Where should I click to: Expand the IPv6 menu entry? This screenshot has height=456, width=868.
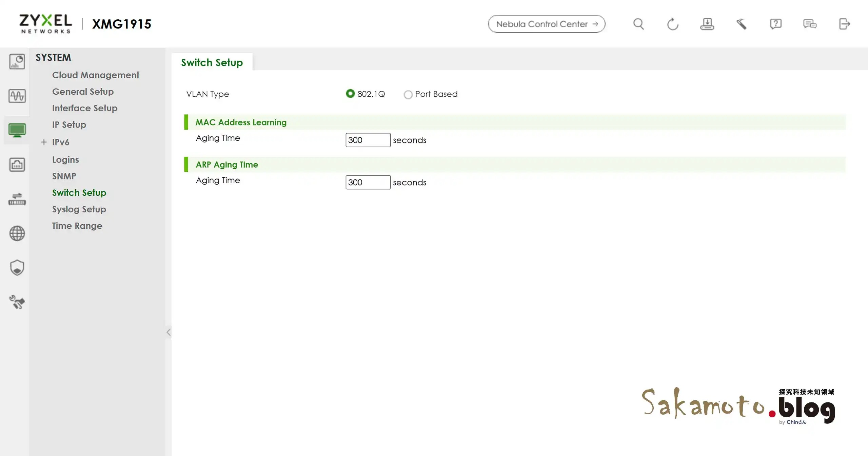point(44,142)
